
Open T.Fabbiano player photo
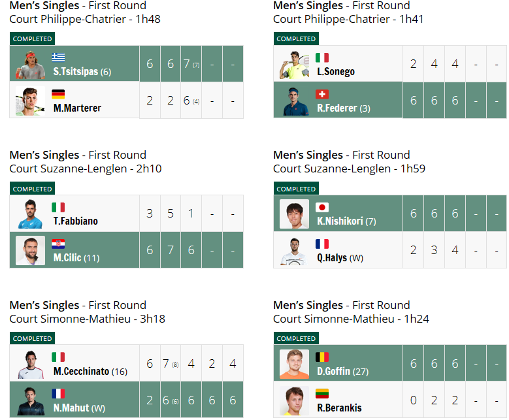[x=31, y=214]
